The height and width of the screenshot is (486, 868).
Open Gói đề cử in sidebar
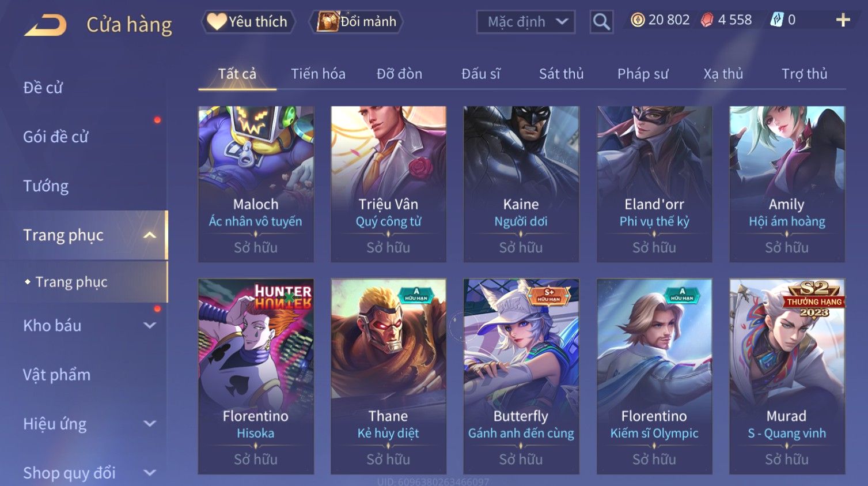(x=56, y=137)
